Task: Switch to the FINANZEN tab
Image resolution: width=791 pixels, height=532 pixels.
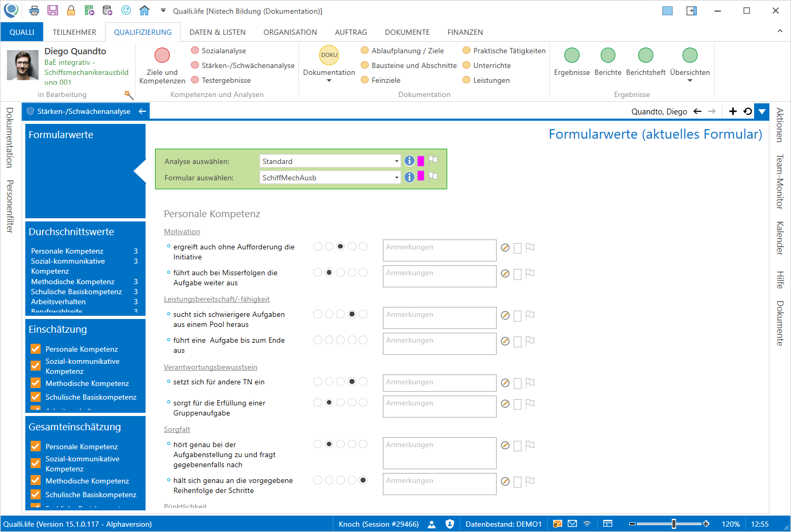Action: [x=465, y=32]
